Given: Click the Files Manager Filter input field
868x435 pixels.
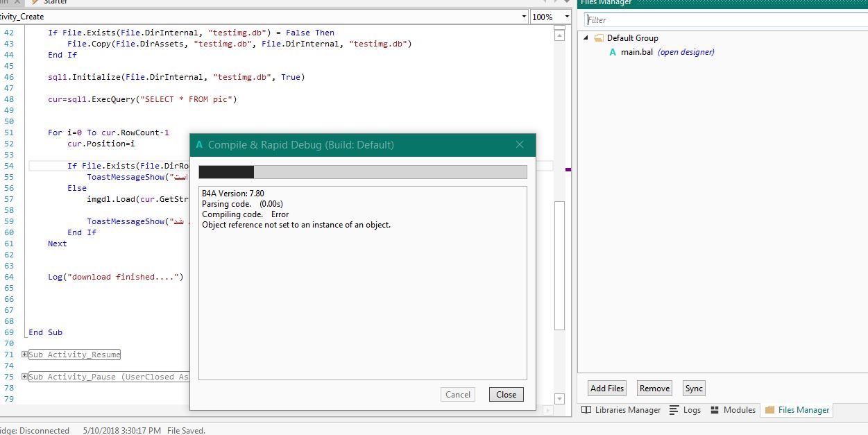Looking at the screenshot, I should coord(722,20).
